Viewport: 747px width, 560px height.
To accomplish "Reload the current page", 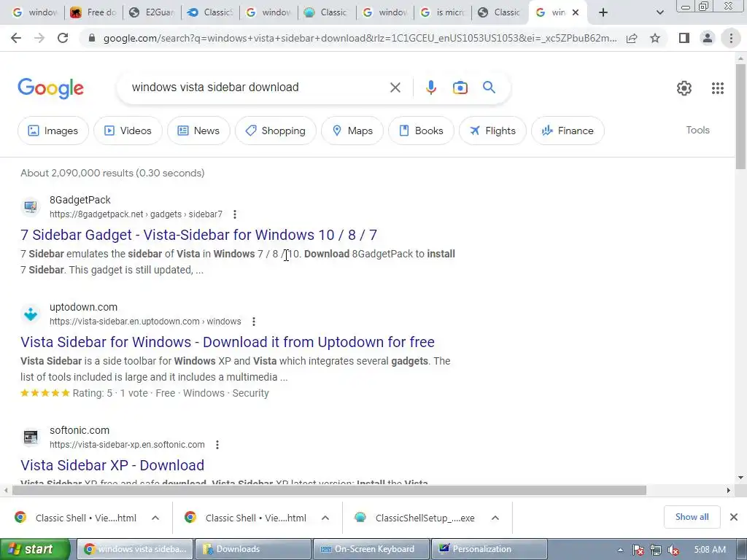I will click(x=63, y=38).
